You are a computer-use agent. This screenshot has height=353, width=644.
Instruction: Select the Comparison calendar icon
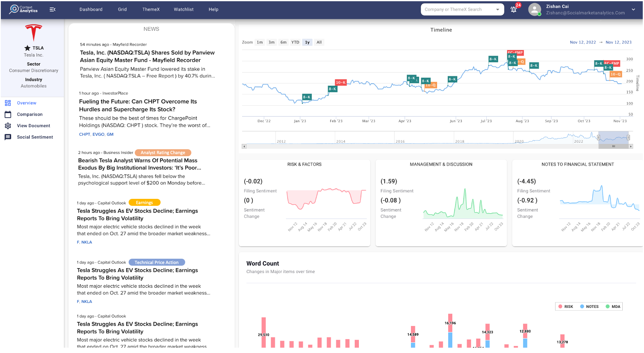point(8,114)
